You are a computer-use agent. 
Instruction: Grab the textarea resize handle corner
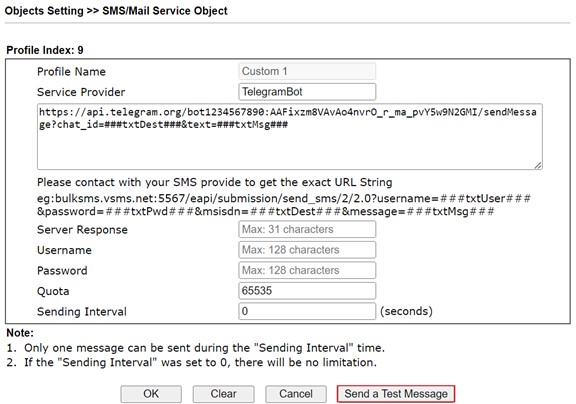pos(538,166)
